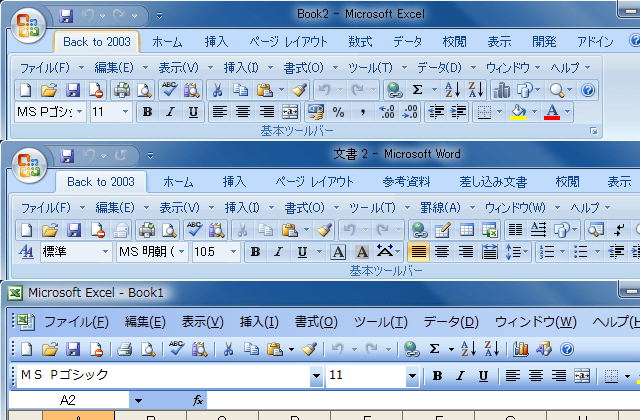The image size is (640, 420).
Task: Click Office button in Word window
Action: [x=29, y=165]
